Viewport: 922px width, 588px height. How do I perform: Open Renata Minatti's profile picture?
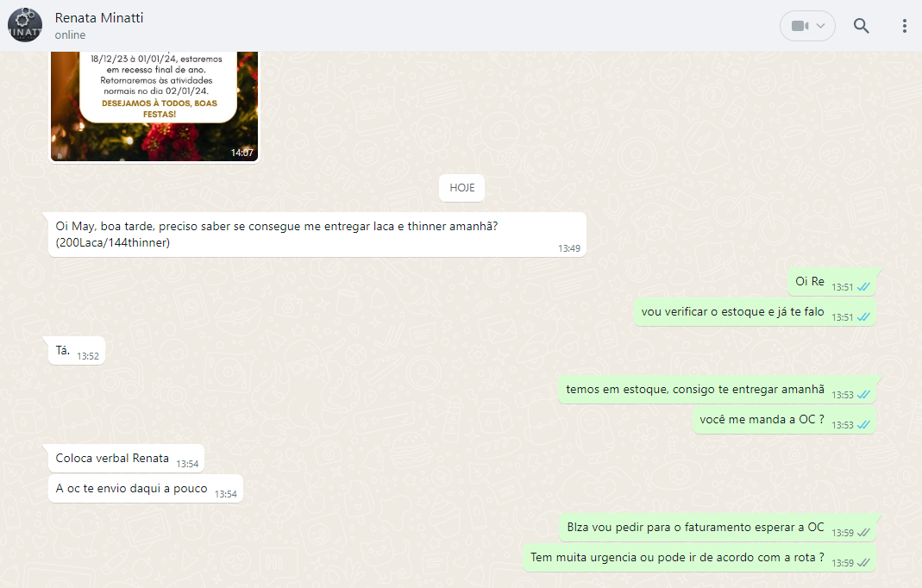point(25,25)
